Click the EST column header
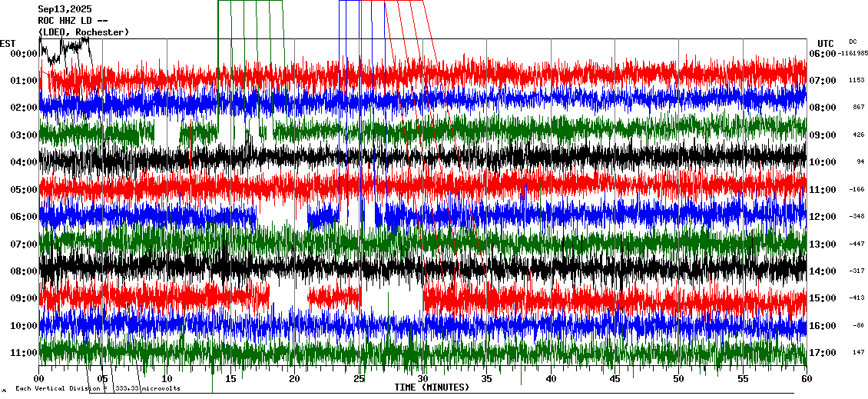868x399 pixels. tap(8, 43)
